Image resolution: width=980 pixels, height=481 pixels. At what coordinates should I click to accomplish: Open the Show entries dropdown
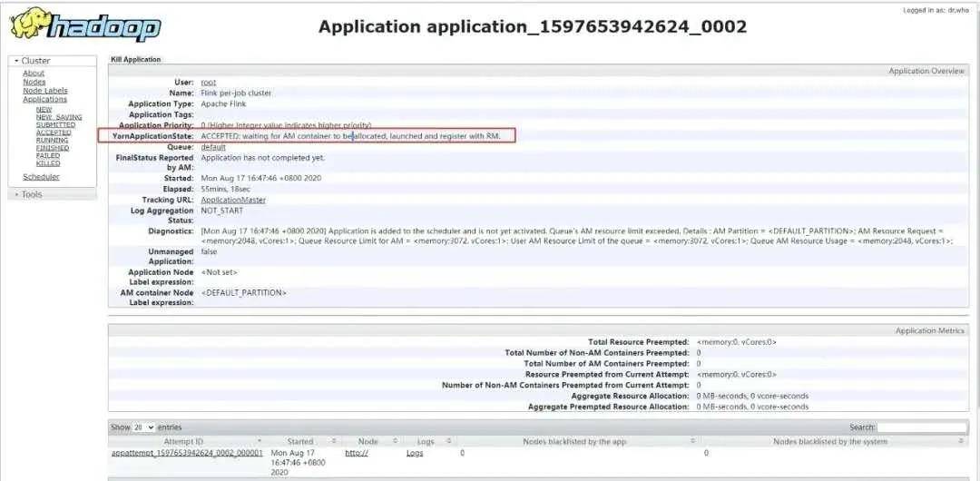(143, 427)
